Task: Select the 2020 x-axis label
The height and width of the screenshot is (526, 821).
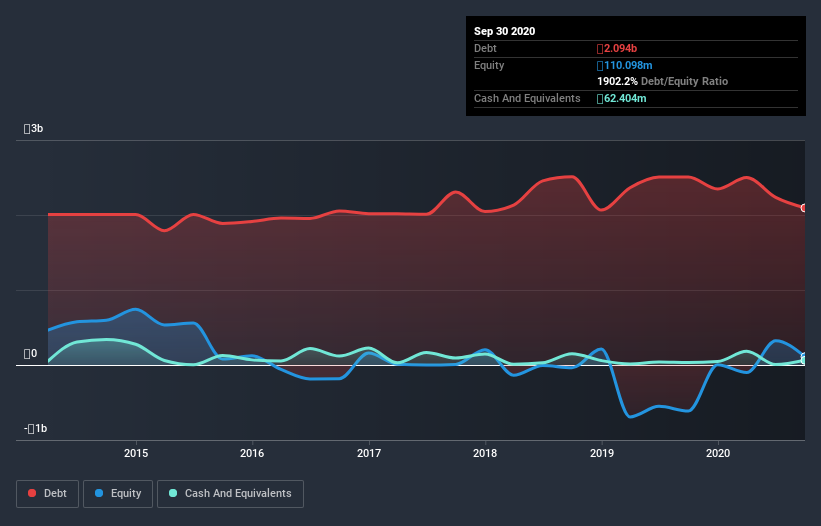Action: pos(718,453)
